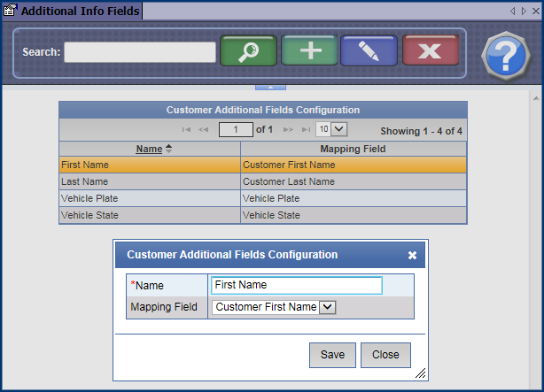Go to next page of grid

pos(288,130)
